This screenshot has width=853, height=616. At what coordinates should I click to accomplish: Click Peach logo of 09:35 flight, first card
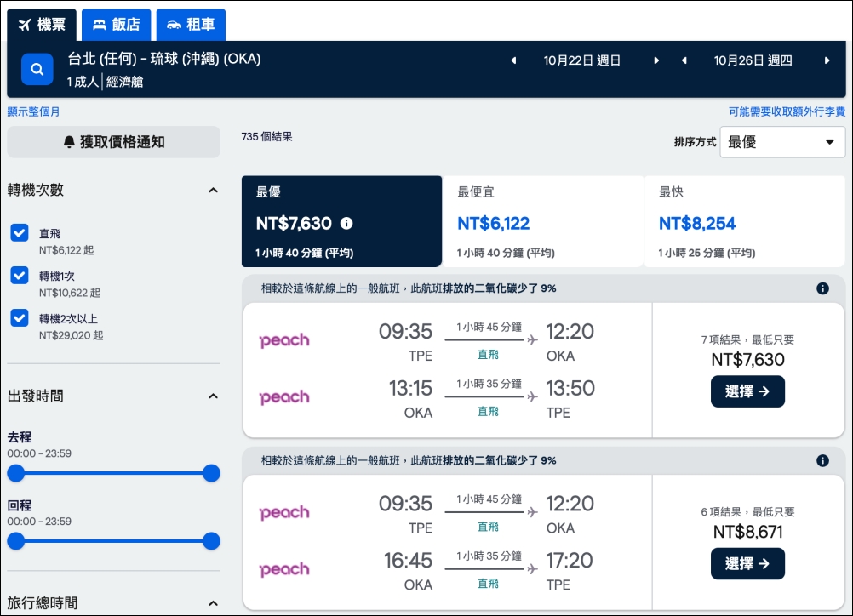pos(284,340)
